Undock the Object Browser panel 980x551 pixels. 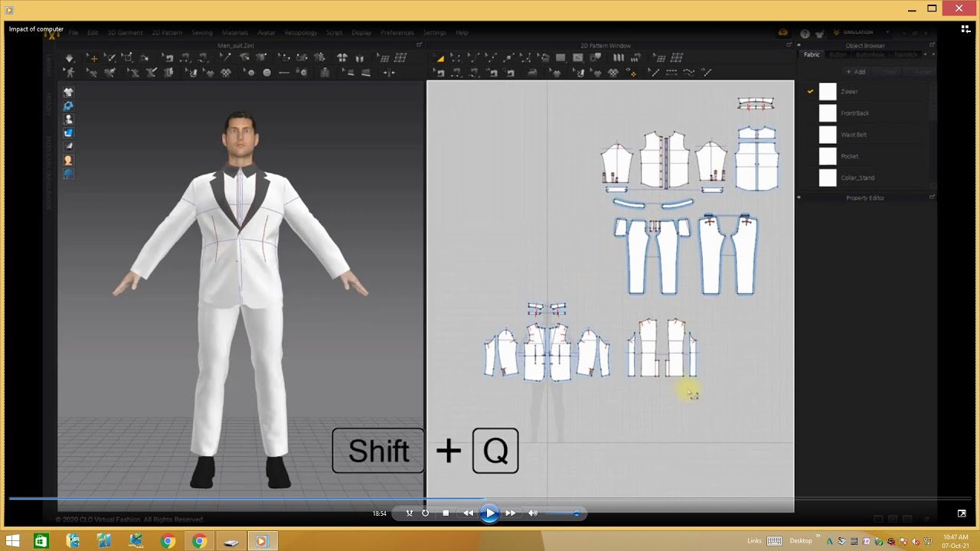[932, 45]
